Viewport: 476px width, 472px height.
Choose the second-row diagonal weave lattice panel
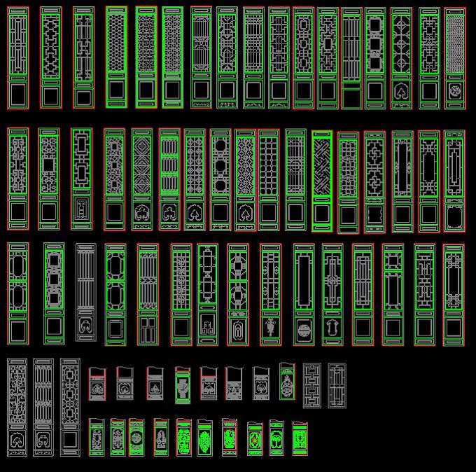point(322,179)
